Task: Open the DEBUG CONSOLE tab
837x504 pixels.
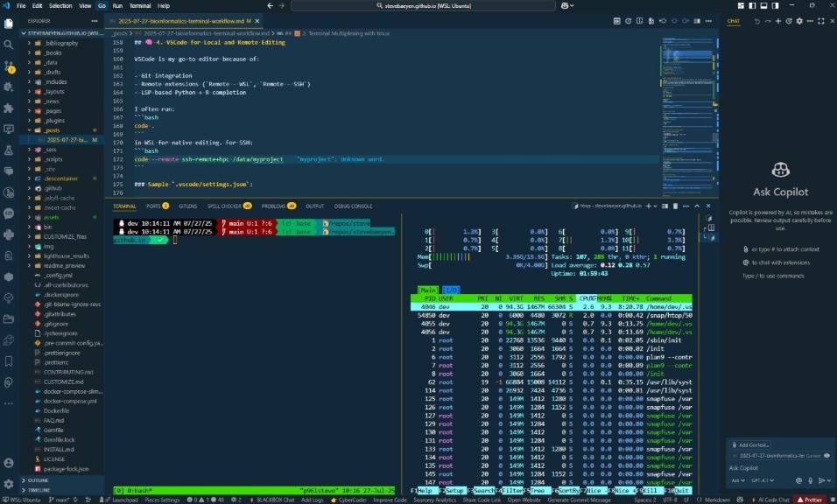Action: [x=353, y=206]
